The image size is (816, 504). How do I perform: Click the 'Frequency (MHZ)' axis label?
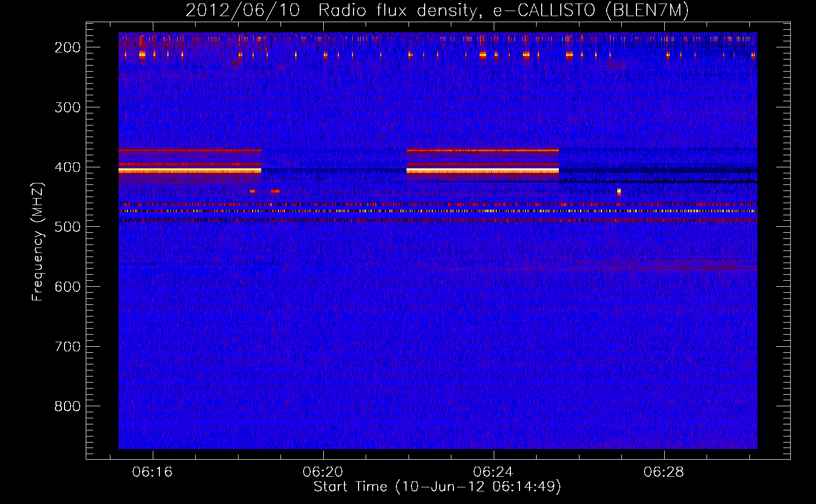38,241
